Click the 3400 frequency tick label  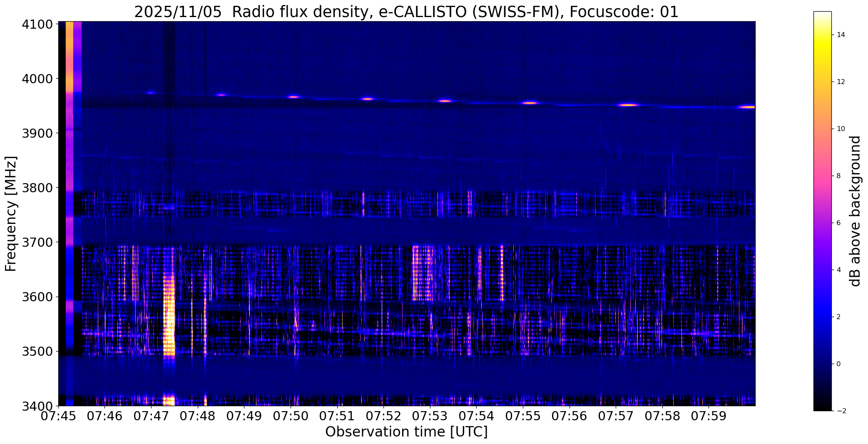37,406
